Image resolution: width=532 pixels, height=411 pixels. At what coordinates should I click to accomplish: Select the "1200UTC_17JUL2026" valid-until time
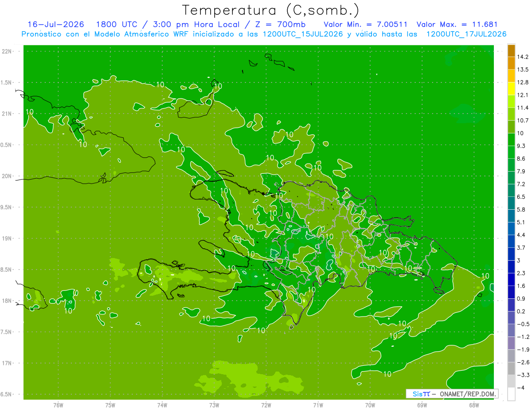coord(466,34)
